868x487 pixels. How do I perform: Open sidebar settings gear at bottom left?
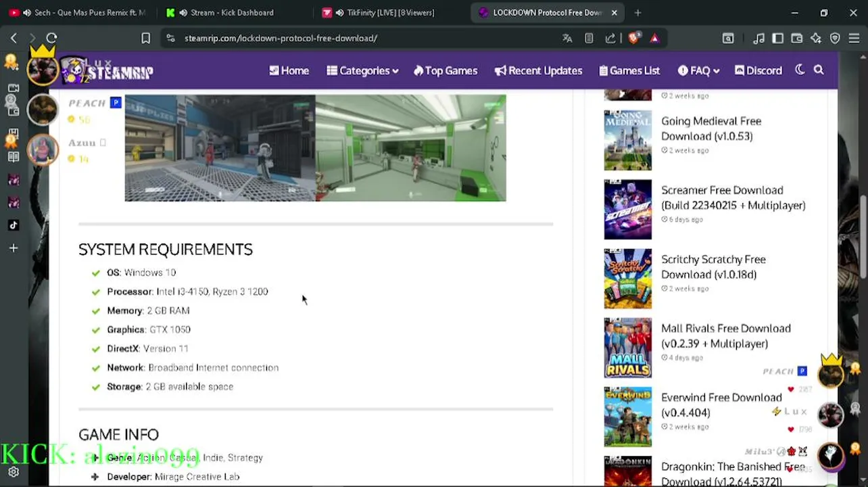[14, 473]
